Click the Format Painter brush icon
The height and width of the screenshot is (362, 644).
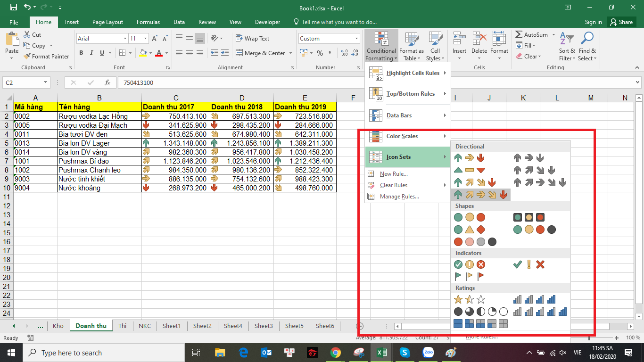[x=27, y=57]
